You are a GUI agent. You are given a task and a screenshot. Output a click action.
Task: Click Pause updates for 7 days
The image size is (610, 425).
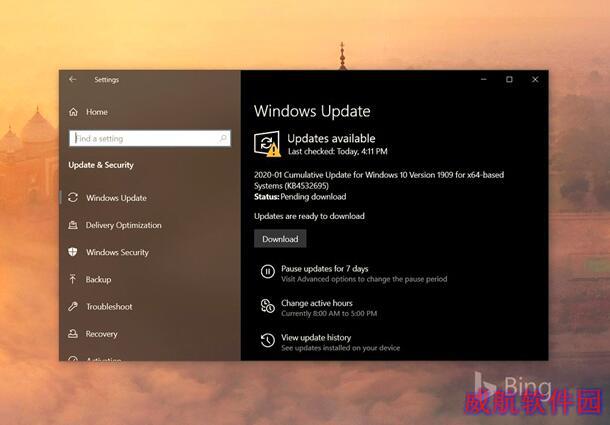[x=324, y=269]
